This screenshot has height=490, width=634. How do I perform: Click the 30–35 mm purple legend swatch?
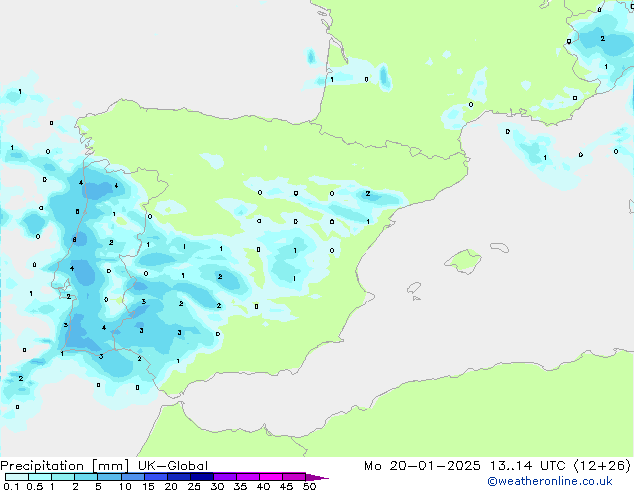coord(224,477)
